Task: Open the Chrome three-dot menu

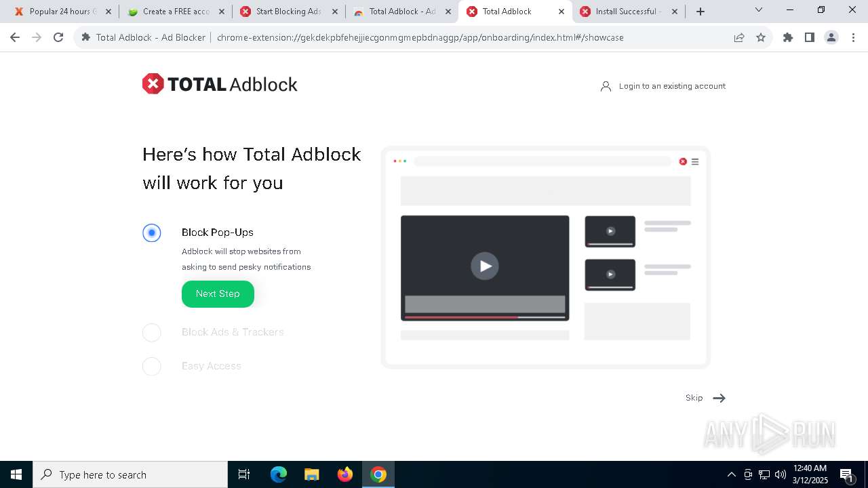Action: point(853,37)
